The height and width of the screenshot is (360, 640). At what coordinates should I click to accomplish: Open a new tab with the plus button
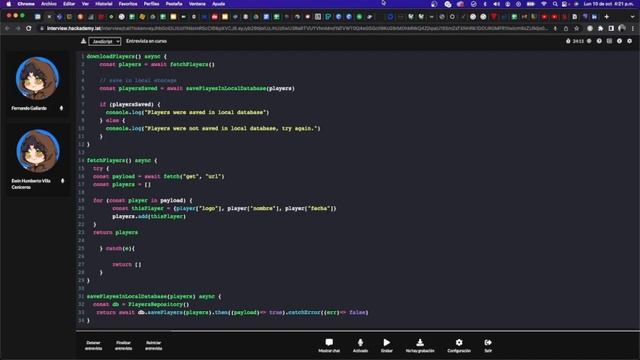point(607,17)
